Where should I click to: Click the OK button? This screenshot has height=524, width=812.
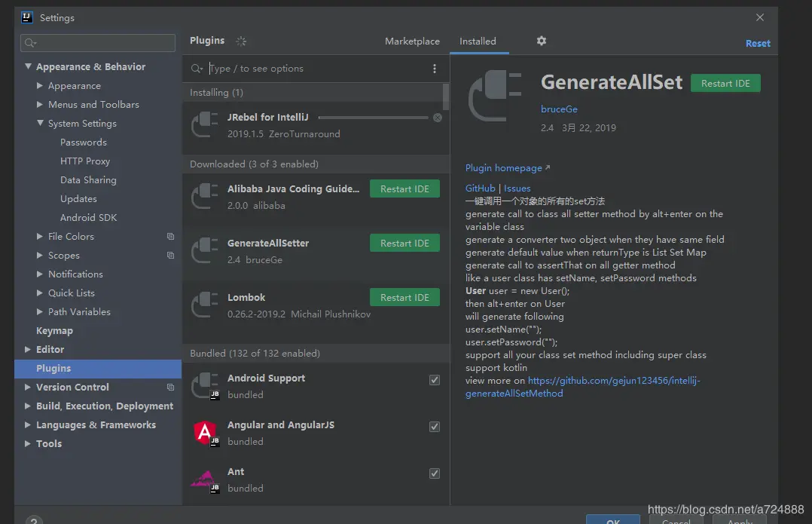pos(613,520)
